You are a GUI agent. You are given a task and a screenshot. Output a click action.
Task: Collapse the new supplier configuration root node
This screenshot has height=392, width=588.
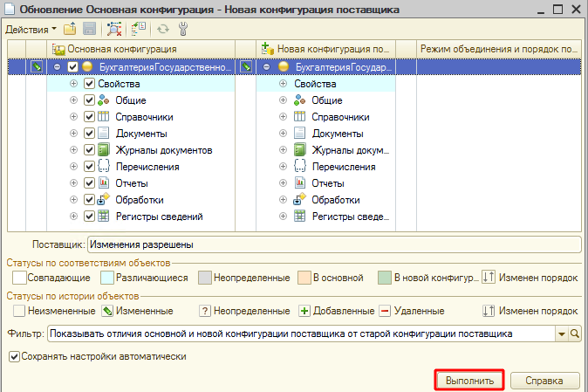[x=267, y=66]
